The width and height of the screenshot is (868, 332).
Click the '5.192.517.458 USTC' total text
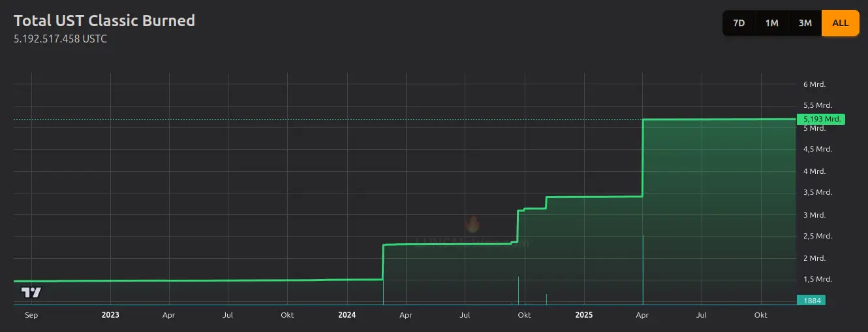pyautogui.click(x=60, y=39)
